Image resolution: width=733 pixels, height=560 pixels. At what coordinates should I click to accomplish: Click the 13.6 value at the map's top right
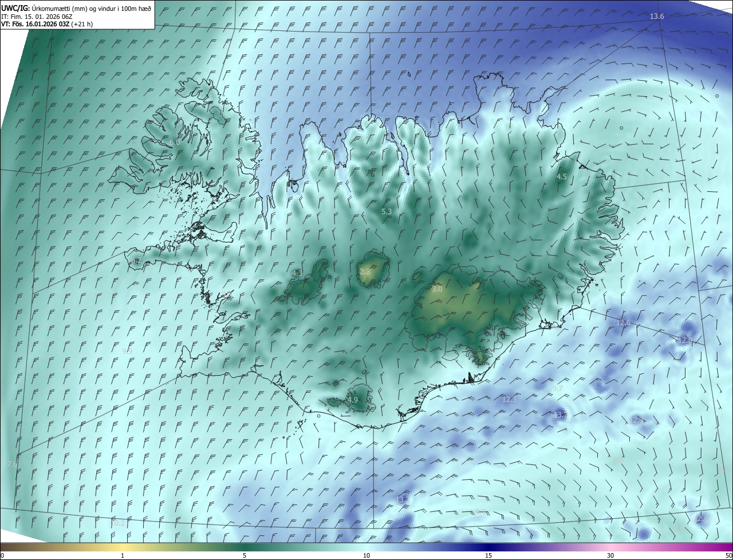pos(657,17)
